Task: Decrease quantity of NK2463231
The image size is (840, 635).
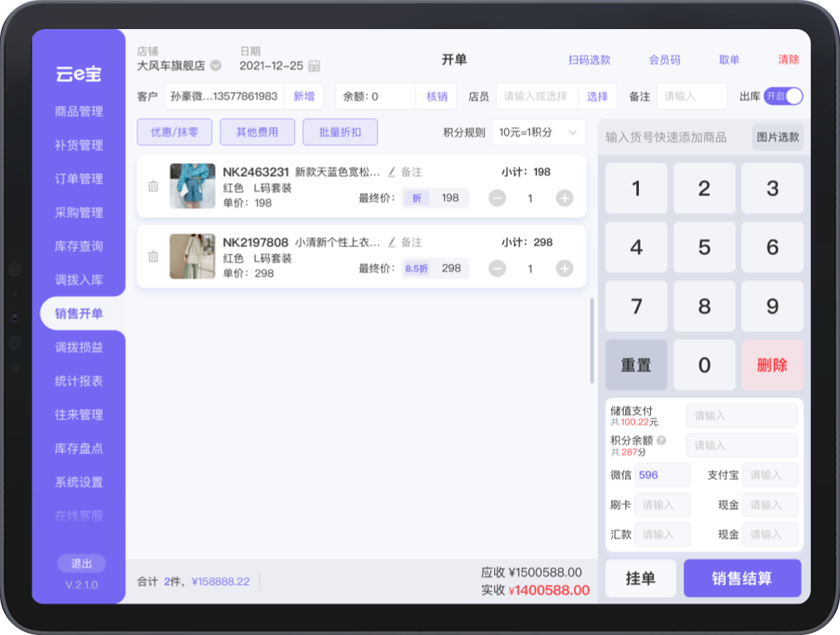Action: (x=498, y=198)
